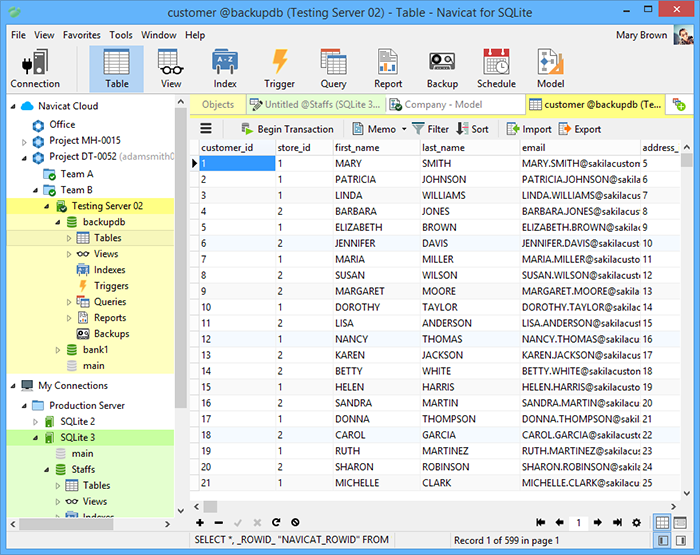Viewport: 700px width, 555px height.
Task: Stop loading with the stop icon
Action: (295, 522)
